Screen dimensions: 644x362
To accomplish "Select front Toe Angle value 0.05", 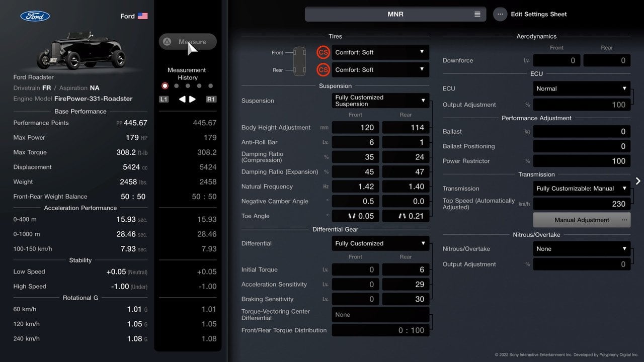I will [x=355, y=216].
